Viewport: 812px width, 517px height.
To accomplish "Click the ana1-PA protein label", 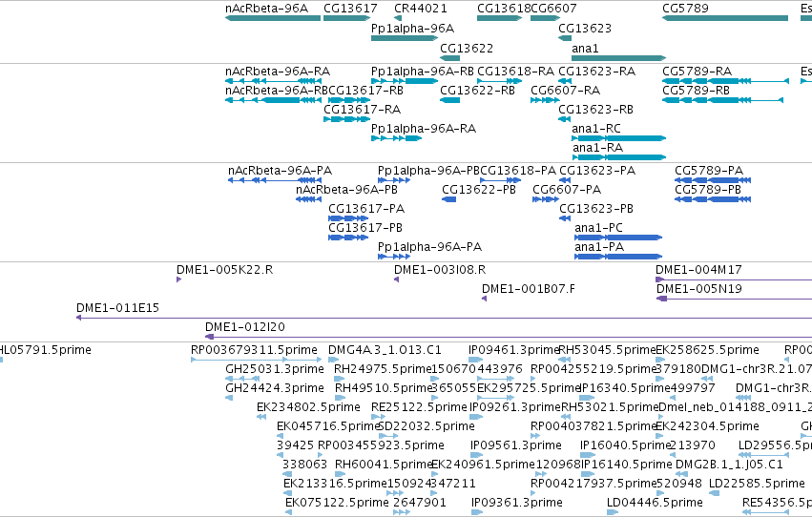I will [599, 247].
